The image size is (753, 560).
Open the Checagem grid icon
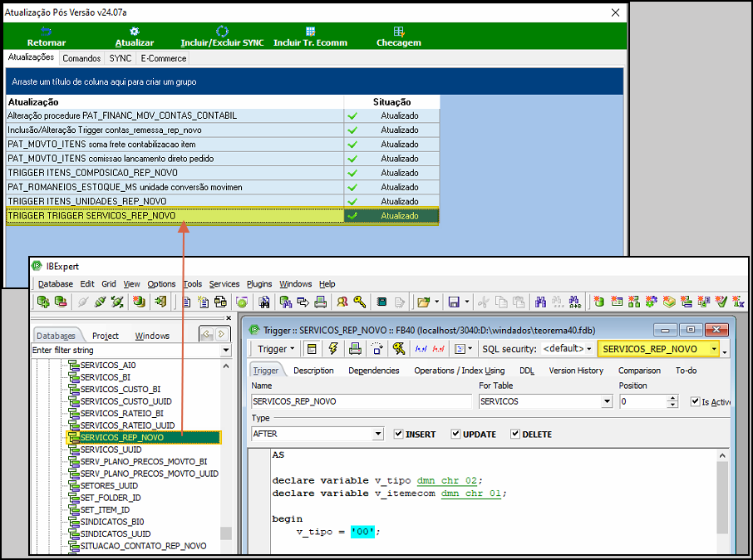click(x=399, y=32)
